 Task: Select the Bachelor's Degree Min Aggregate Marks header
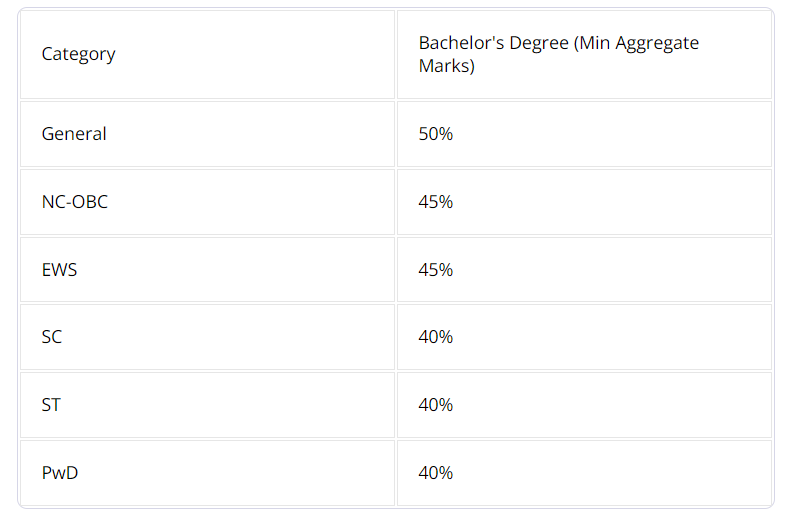pyautogui.click(x=584, y=54)
